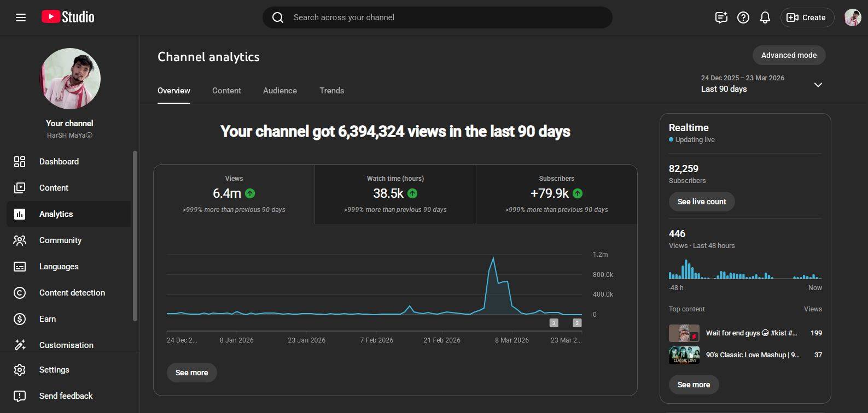This screenshot has height=413, width=868.
Task: Open the Customisation page
Action: coord(66,345)
